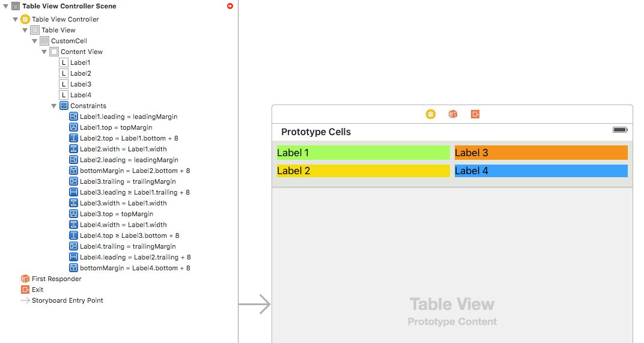
Task: Click the Table View Controller Scene title text
Action: pos(69,6)
